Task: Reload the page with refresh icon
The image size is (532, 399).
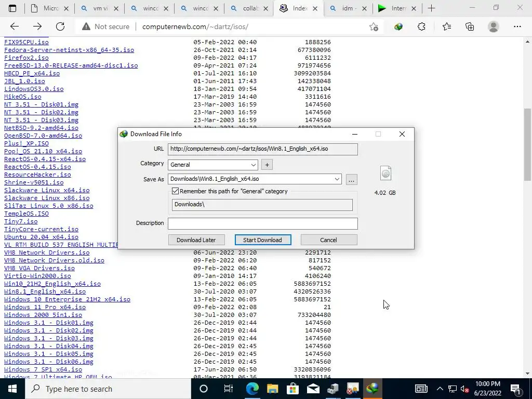Action: (60, 26)
